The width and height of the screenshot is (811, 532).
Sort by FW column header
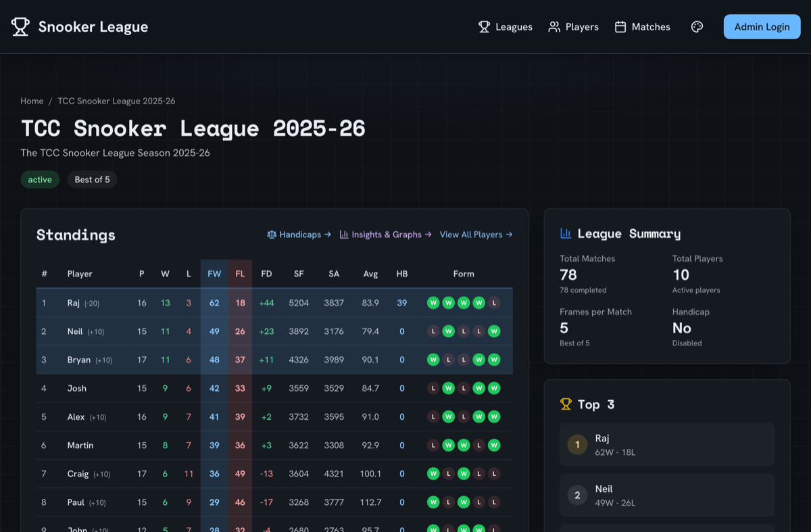tap(214, 274)
